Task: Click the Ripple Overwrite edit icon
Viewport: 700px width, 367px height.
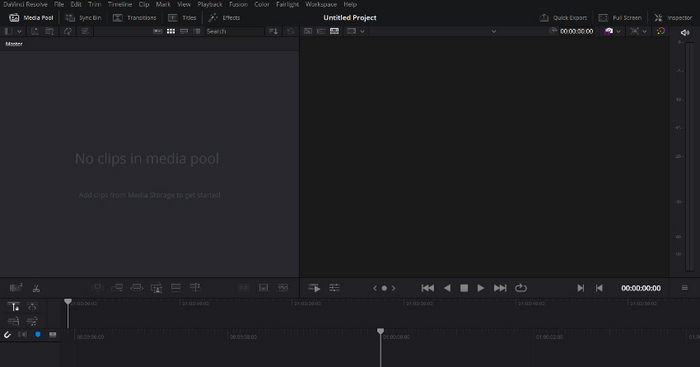Action: pyautogui.click(x=137, y=288)
